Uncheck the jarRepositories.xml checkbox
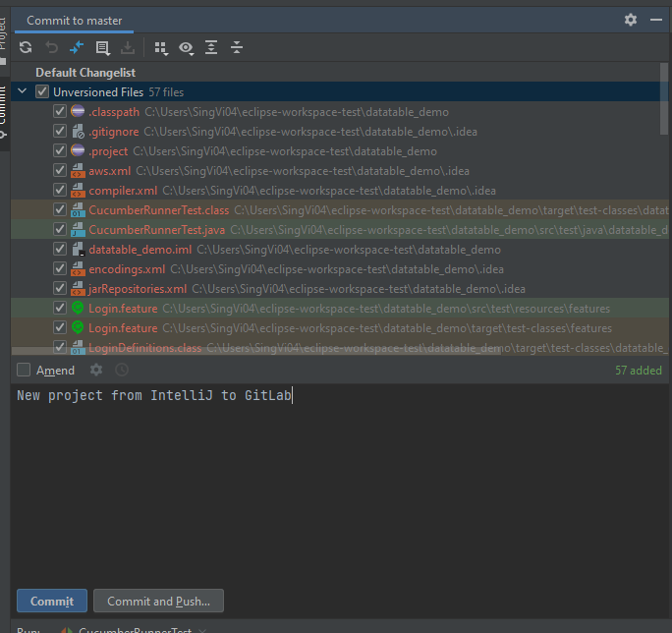Screen dimensions: 672x633 click(60, 289)
